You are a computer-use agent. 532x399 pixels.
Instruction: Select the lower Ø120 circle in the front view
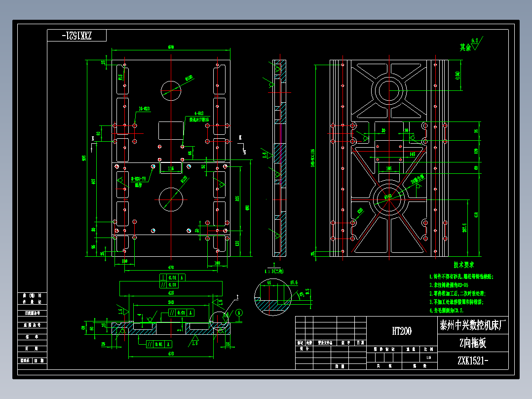171,199
